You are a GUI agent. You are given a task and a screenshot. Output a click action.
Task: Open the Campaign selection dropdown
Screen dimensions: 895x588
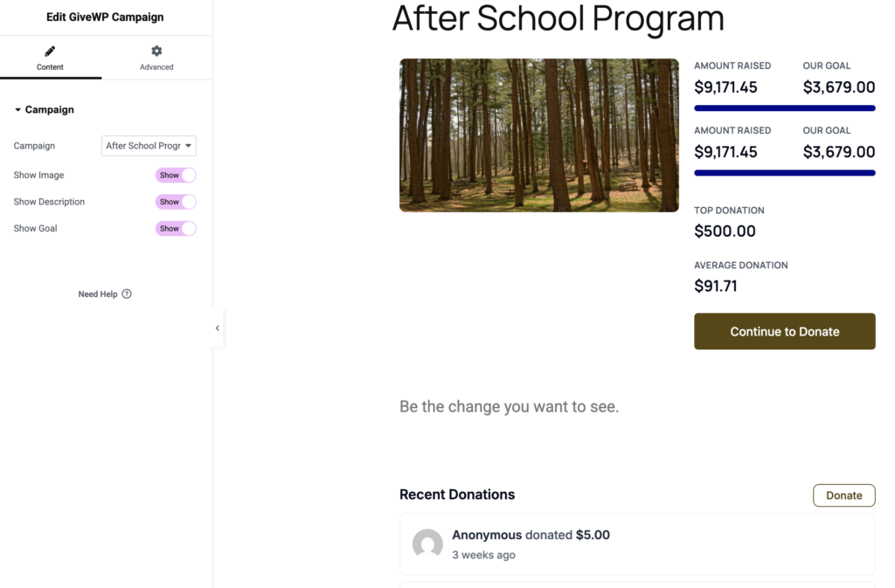click(149, 146)
